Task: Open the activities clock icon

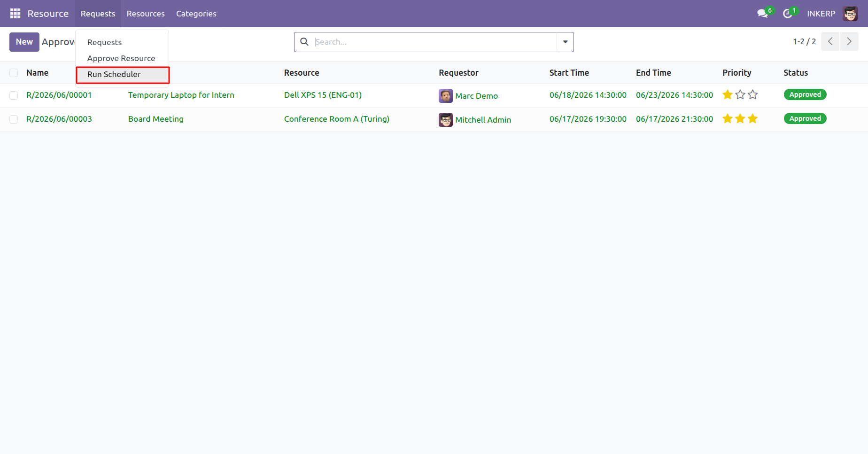Action: coord(788,14)
